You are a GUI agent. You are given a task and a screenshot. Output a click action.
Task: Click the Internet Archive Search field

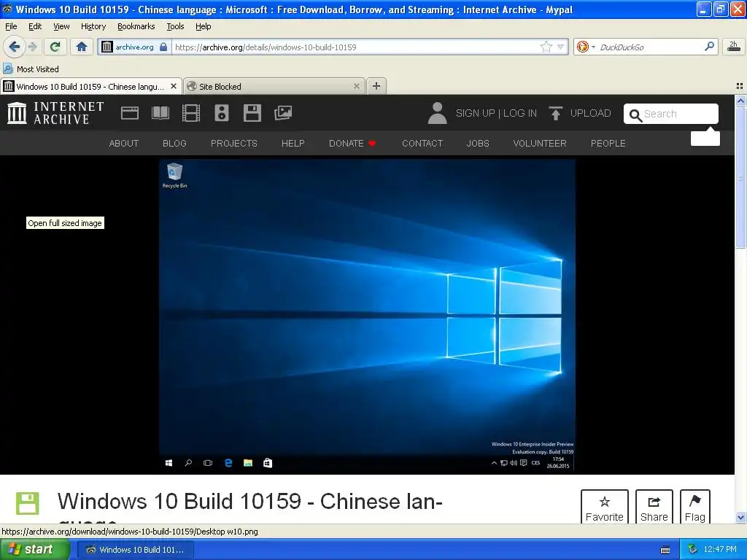(x=671, y=114)
